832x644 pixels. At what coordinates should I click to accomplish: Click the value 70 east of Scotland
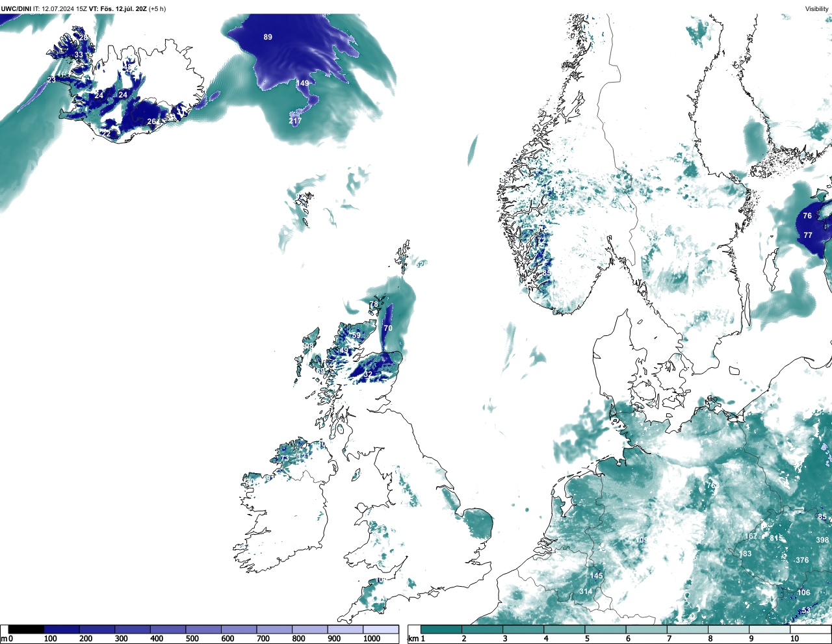click(388, 328)
